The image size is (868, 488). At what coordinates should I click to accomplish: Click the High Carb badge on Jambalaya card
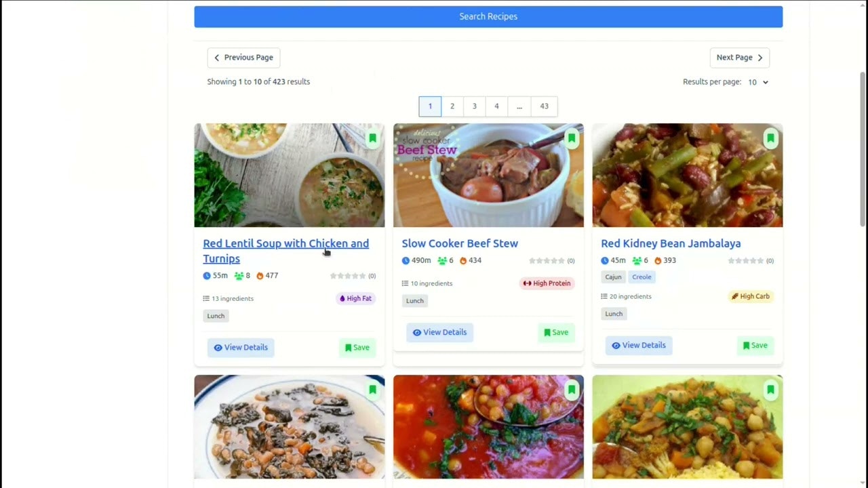(750, 296)
